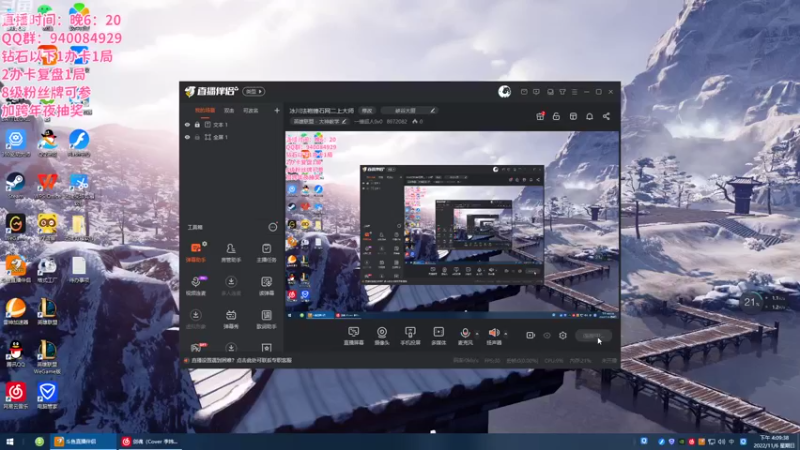Add a 摄像头 camera source
The width and height of the screenshot is (800, 450).
[x=382, y=336]
